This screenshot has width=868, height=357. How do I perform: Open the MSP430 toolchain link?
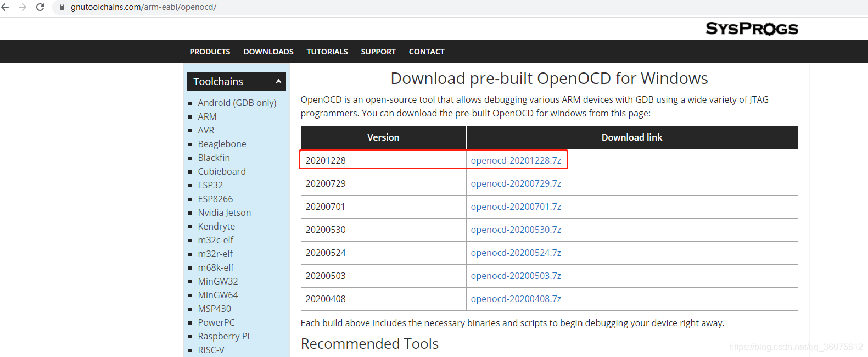coord(215,309)
